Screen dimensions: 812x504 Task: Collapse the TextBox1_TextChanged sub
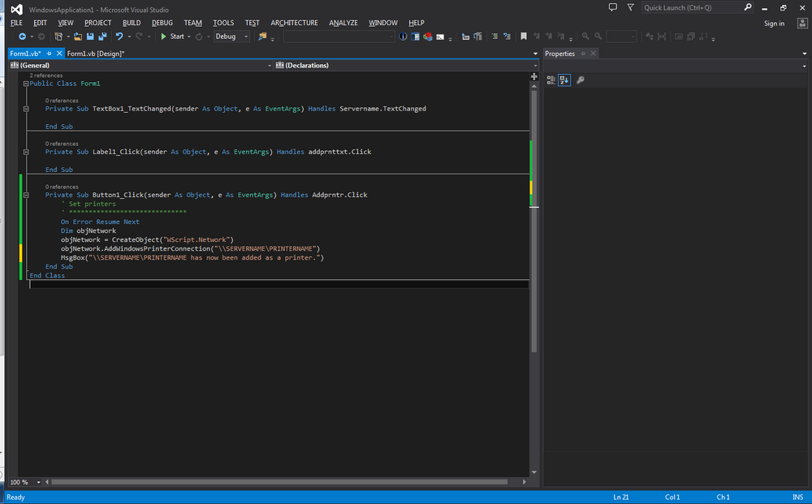pyautogui.click(x=26, y=110)
